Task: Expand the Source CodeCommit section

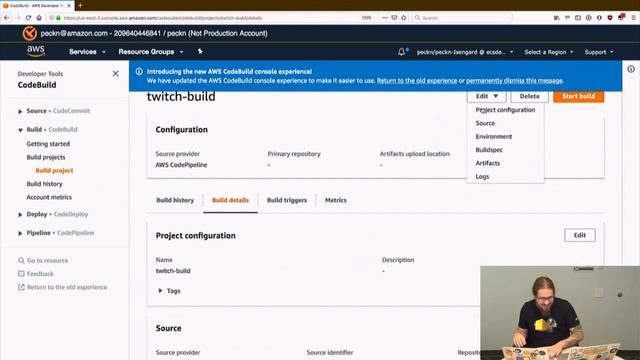Action: pyautogui.click(x=20, y=111)
